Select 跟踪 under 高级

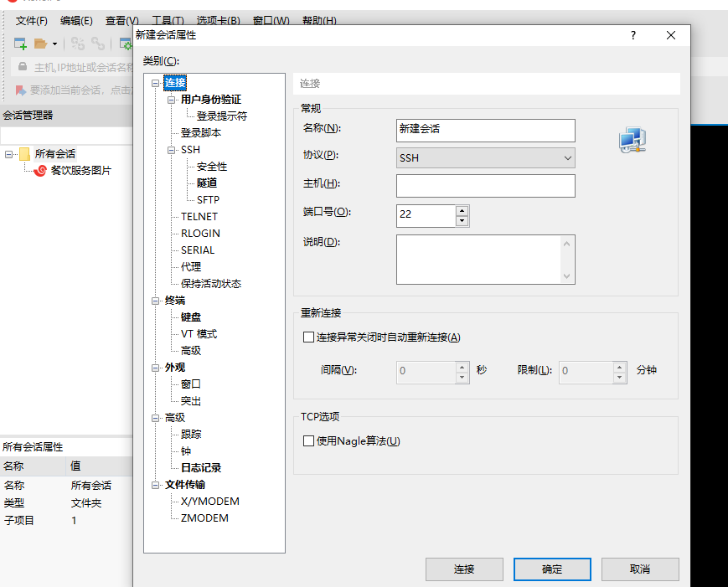[191, 435]
